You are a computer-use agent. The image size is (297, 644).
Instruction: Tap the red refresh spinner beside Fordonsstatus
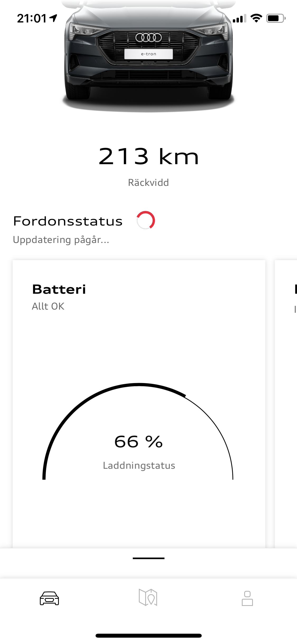tap(145, 220)
